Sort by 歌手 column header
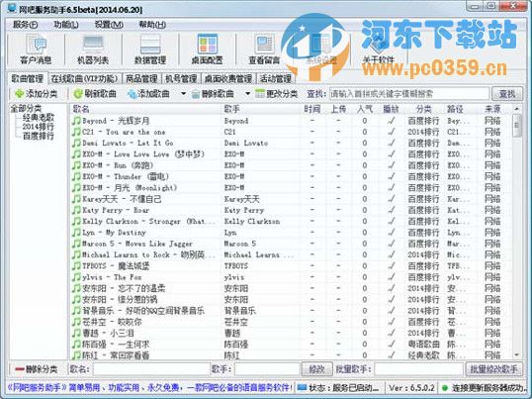 261,109
